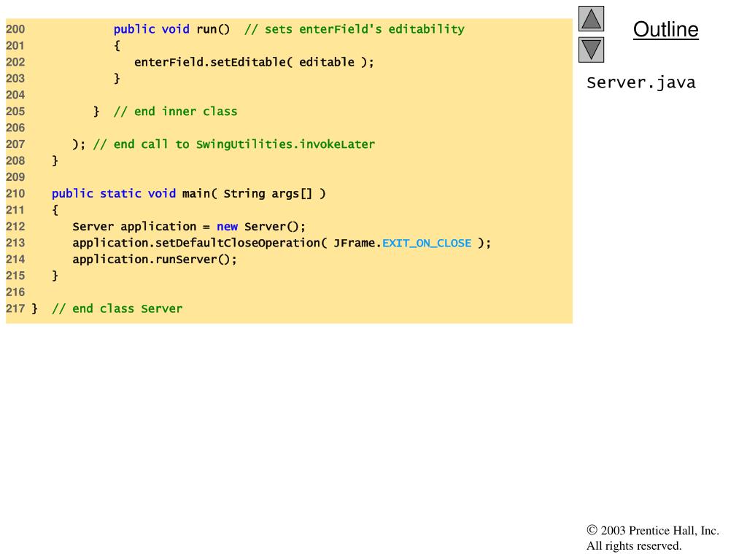Click the up arrow navigation icon
This screenshot has width=747, height=560.
click(591, 18)
